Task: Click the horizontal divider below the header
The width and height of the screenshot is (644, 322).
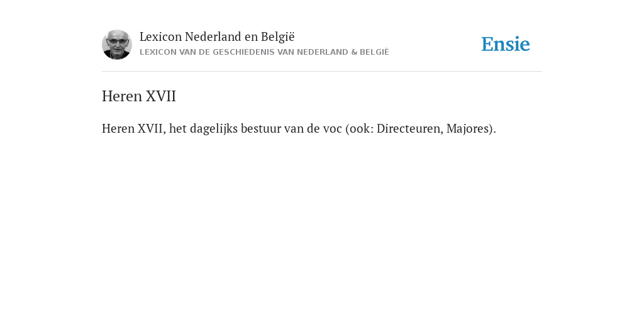Action: coord(322,72)
